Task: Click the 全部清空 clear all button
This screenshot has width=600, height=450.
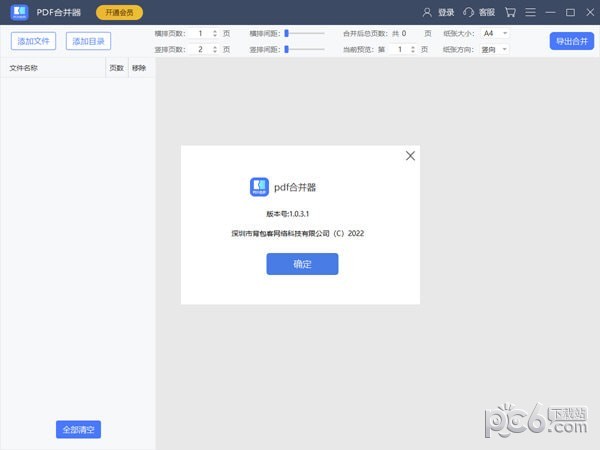Action: (78, 429)
